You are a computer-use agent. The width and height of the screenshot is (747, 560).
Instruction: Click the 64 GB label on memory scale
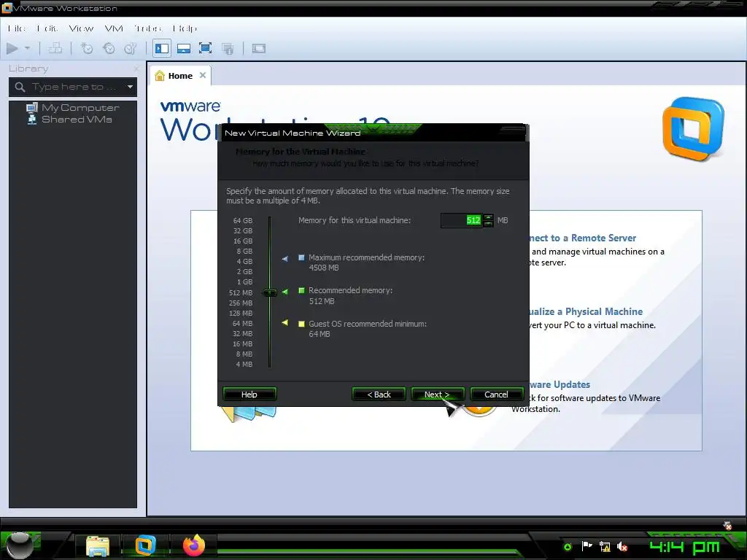[x=243, y=220]
